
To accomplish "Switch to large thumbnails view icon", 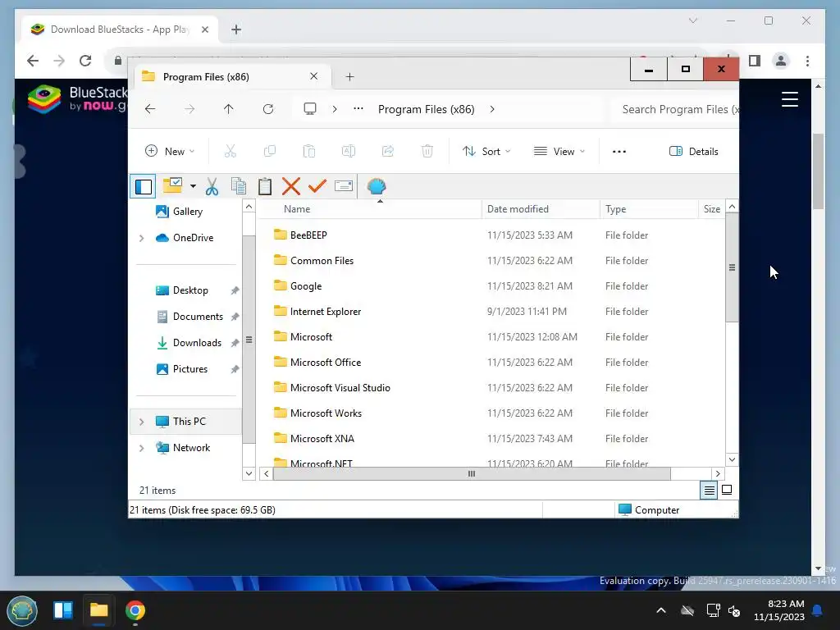I will (x=727, y=491).
